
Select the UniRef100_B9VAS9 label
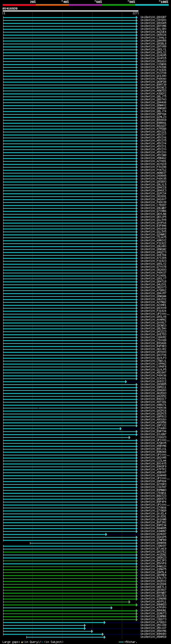coord(153,120)
